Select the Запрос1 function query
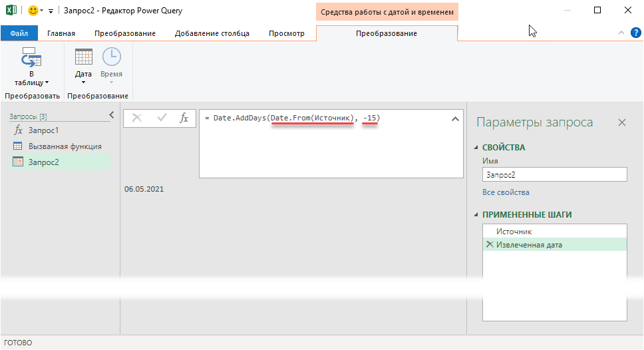Screen dimensions: 644x350 (x=43, y=130)
